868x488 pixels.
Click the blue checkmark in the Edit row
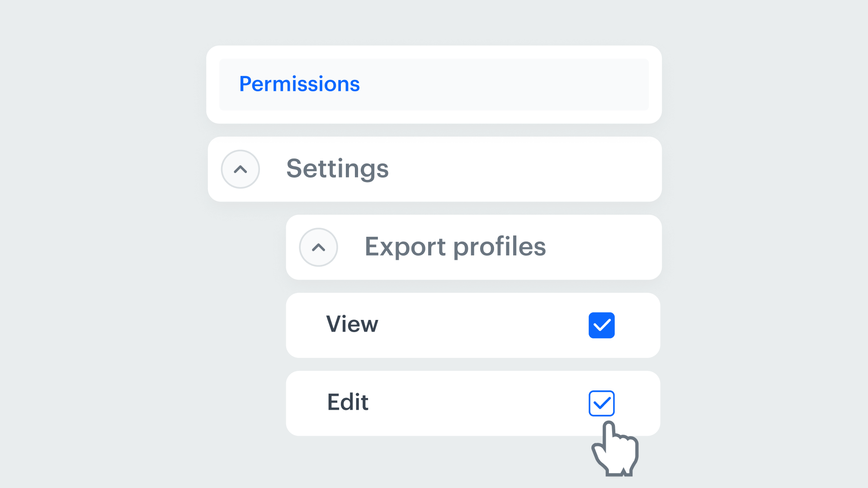pyautogui.click(x=601, y=403)
